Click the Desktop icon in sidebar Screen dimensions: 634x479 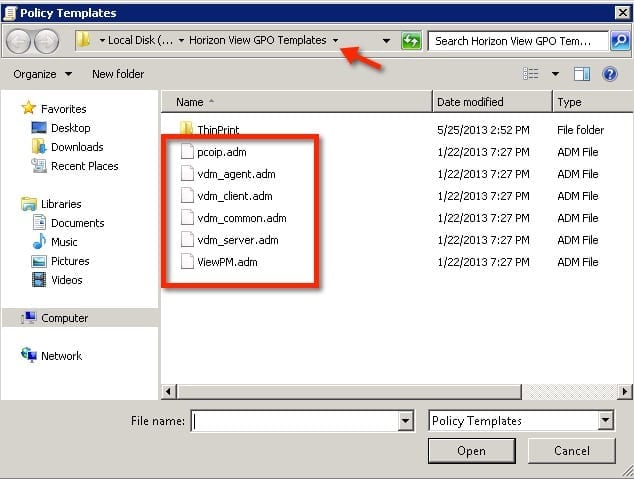click(39, 128)
